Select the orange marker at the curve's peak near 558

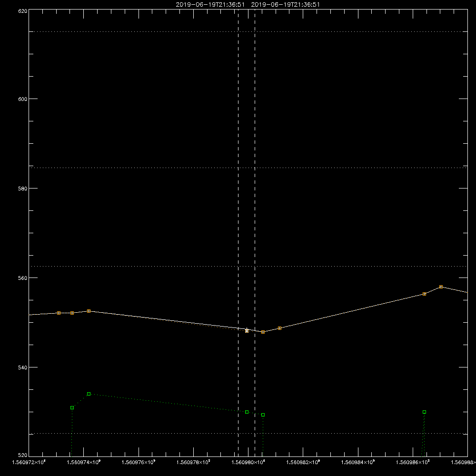(441, 287)
